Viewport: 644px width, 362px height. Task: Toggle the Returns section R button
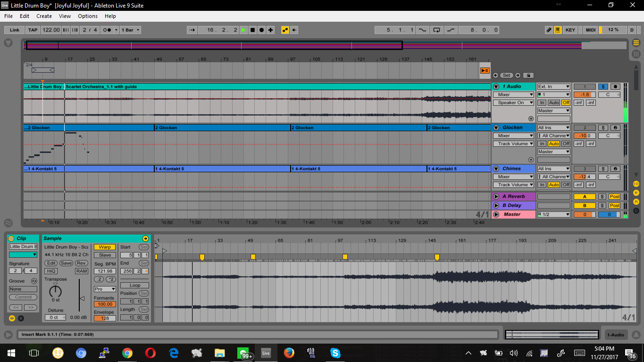pyautogui.click(x=636, y=193)
